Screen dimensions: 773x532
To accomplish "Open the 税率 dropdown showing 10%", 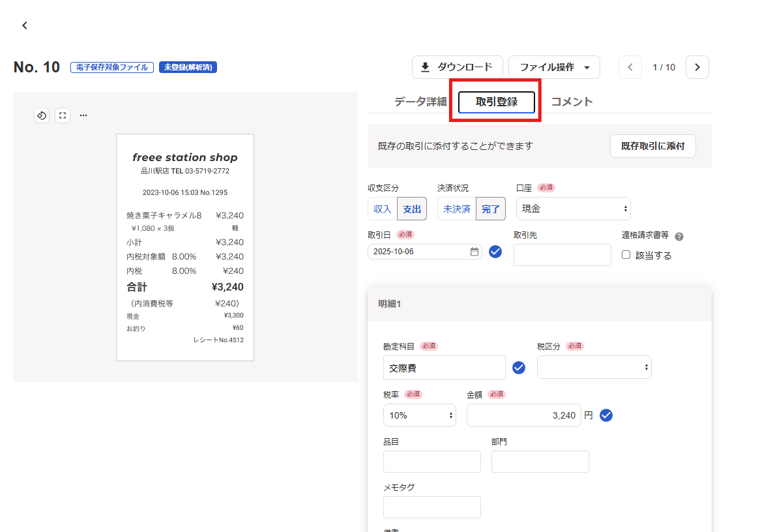I will [420, 415].
